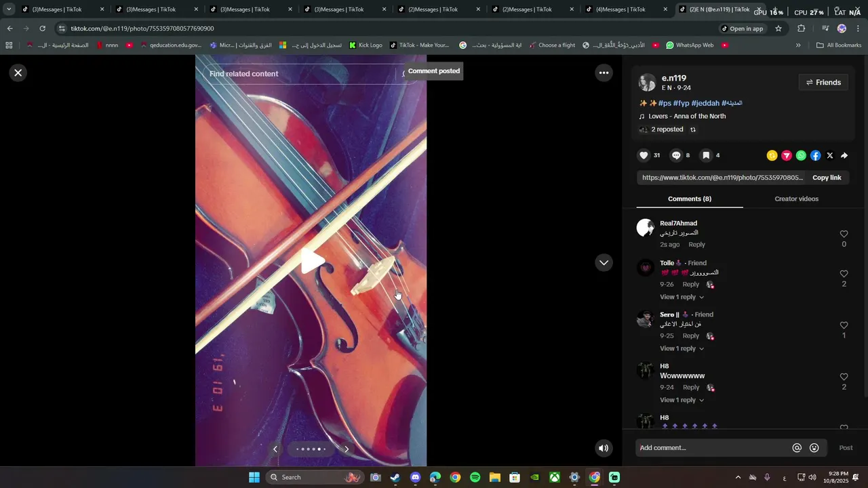The height and width of the screenshot is (488, 868).
Task: Like Sero's comment
Action: click(x=844, y=325)
